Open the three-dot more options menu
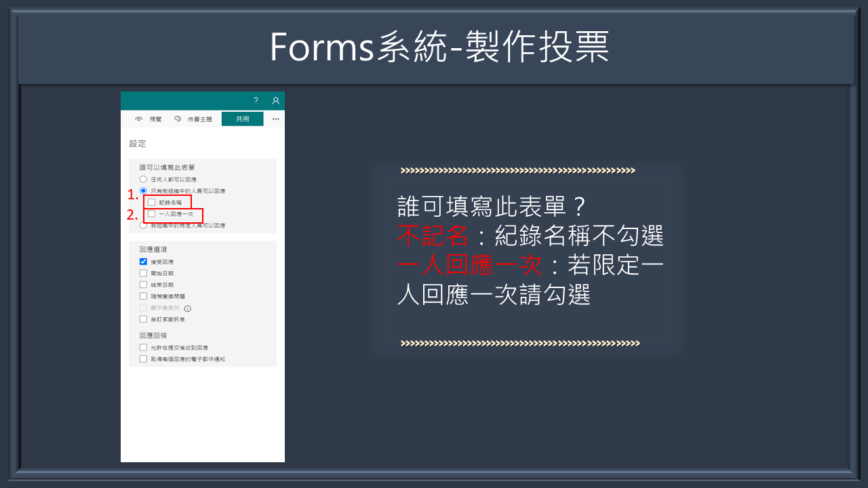Viewport: 868px width, 488px height. click(x=275, y=119)
